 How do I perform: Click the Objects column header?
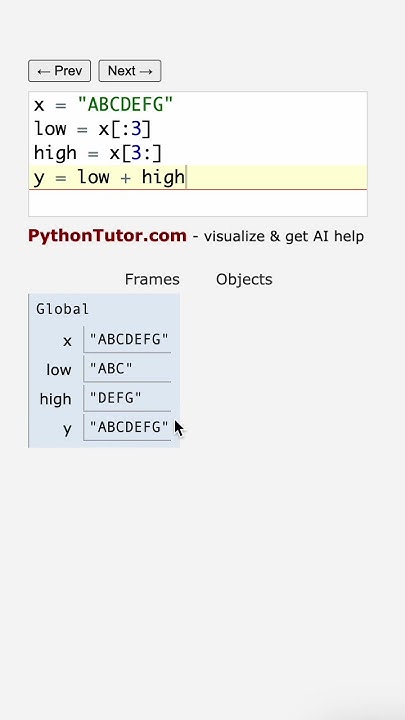coord(244,279)
